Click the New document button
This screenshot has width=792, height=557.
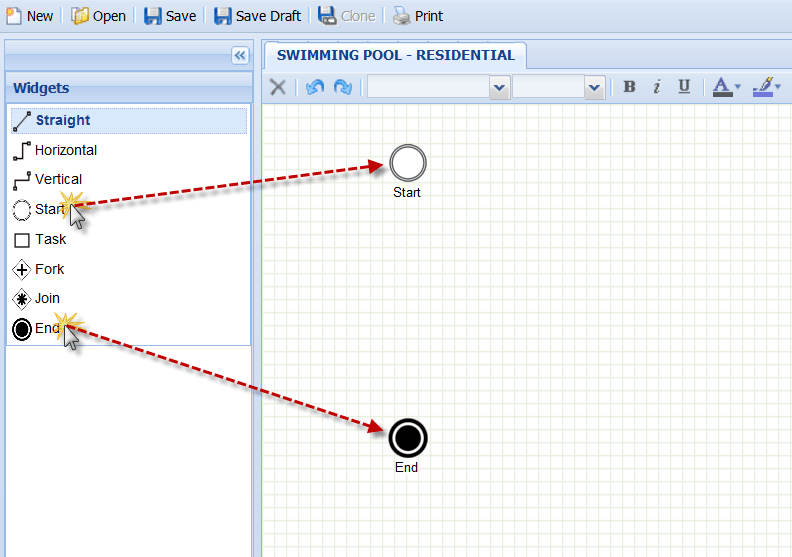pyautogui.click(x=30, y=16)
